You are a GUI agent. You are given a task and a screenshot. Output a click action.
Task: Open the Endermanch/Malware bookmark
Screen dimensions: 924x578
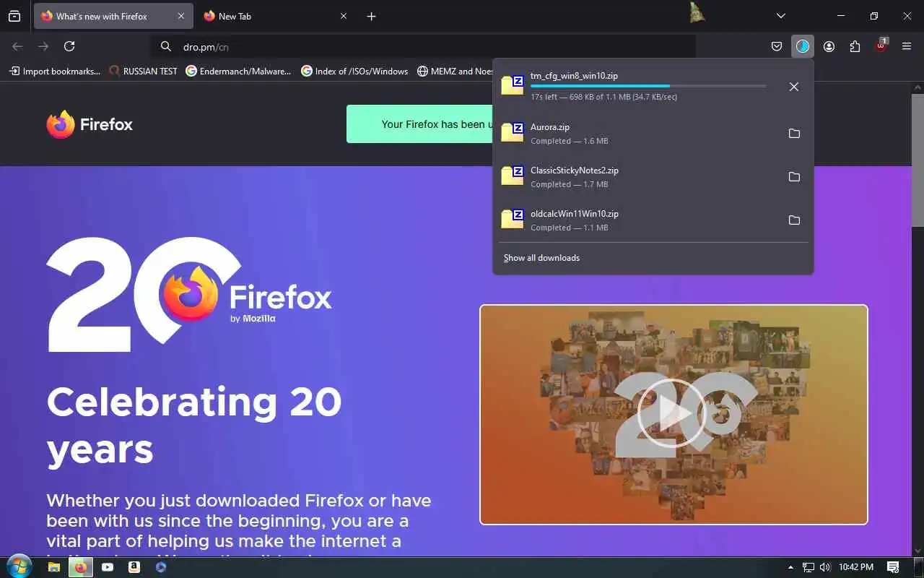click(x=238, y=71)
